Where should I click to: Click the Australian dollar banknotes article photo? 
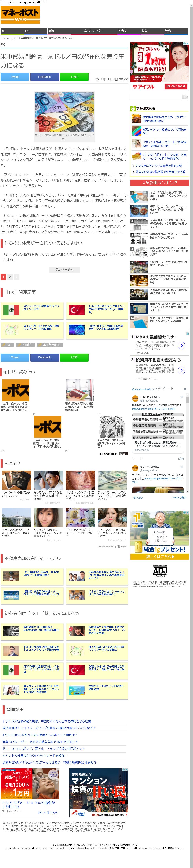click(64, 113)
